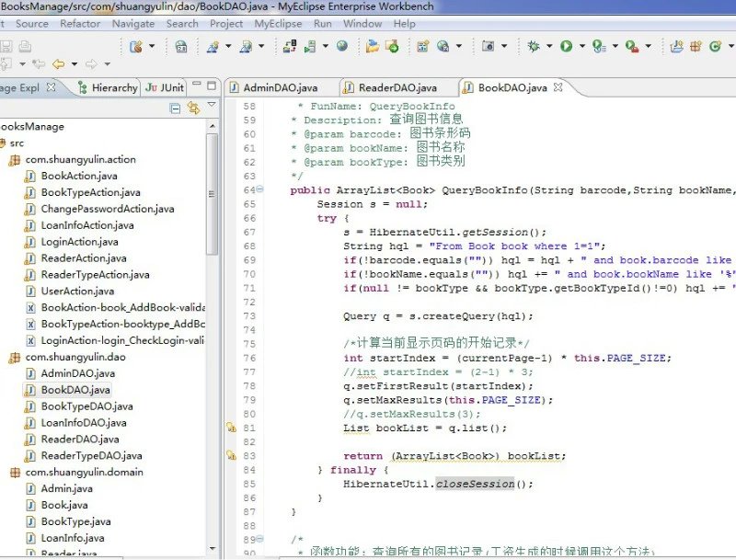Switch to the Hierarchy view tab
736x560 pixels.
tap(108, 87)
